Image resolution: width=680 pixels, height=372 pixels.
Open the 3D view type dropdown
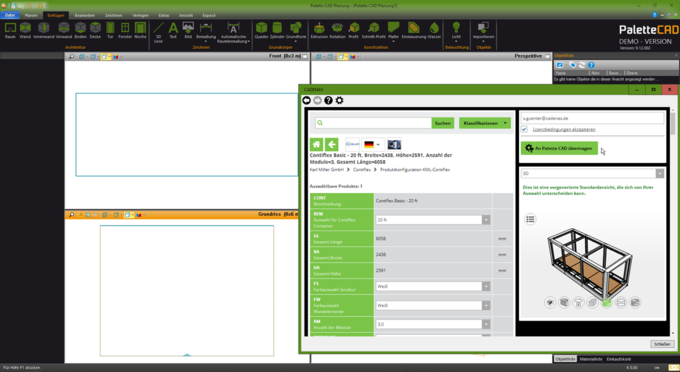[x=592, y=173]
